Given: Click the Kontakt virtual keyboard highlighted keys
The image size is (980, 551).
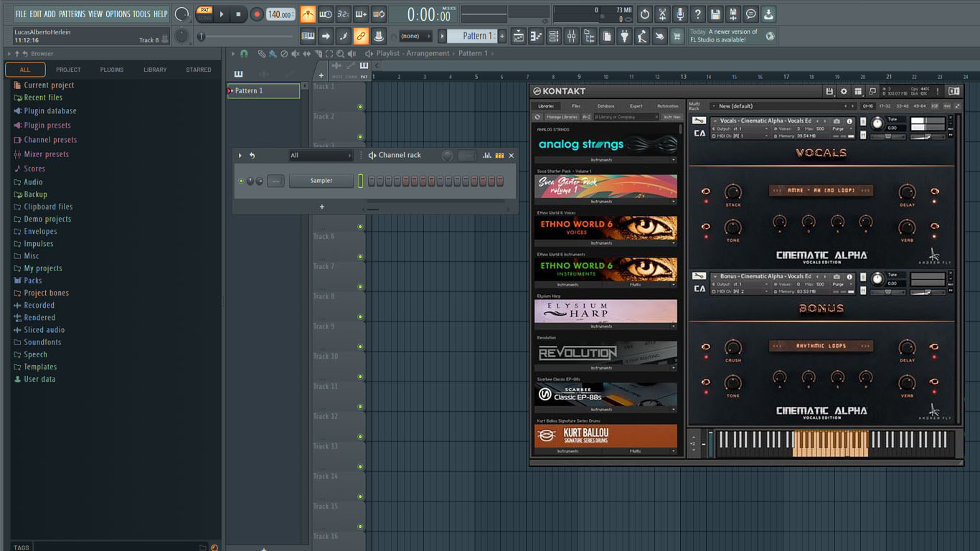Looking at the screenshot, I should (830, 443).
